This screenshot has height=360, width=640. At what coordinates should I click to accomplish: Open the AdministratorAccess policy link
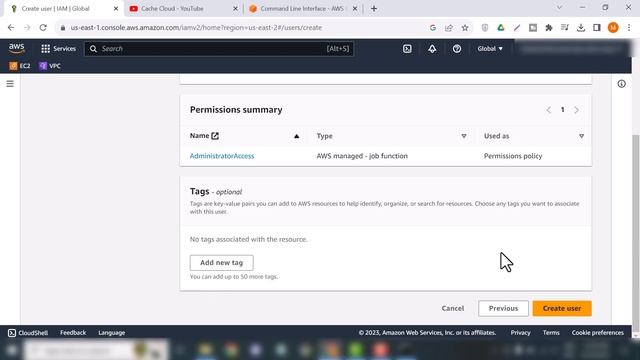click(x=222, y=156)
